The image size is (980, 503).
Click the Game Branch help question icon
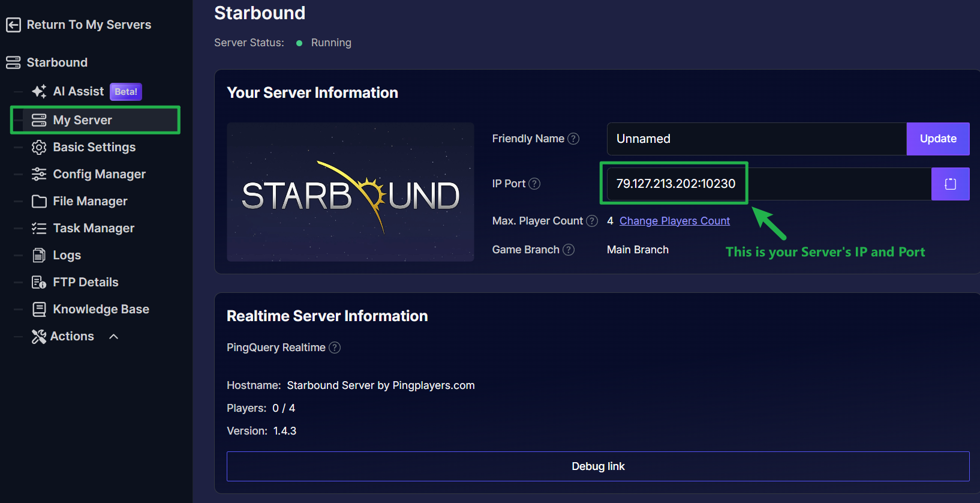point(569,250)
